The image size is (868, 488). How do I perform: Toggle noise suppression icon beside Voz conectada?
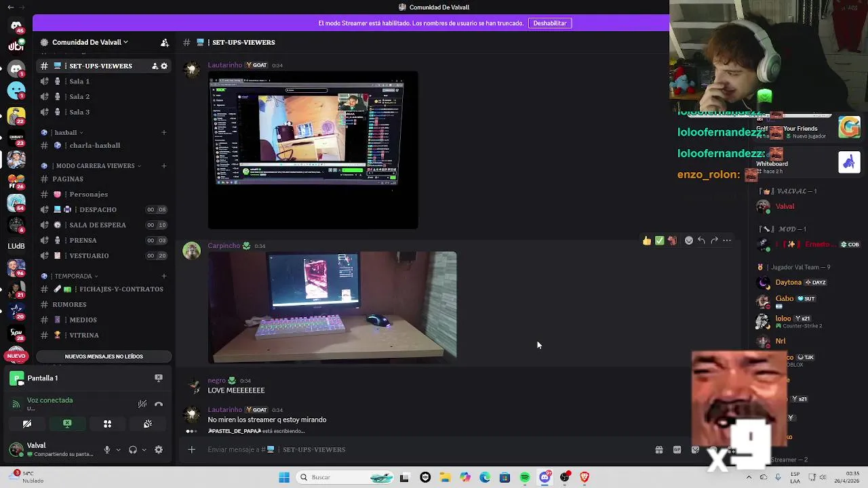142,404
